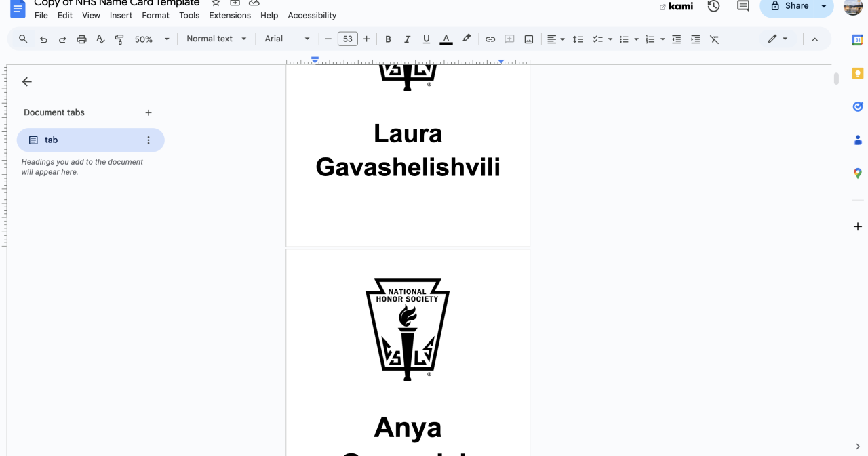Open the Insert menu

(121, 15)
